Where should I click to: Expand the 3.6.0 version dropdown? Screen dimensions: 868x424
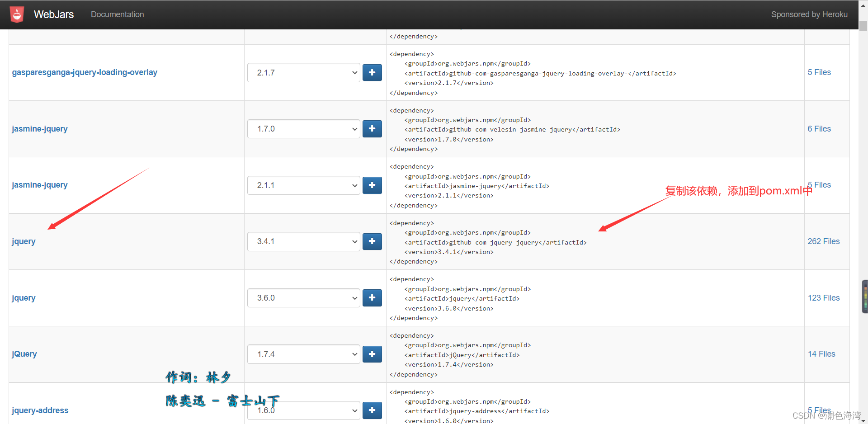pyautogui.click(x=304, y=298)
